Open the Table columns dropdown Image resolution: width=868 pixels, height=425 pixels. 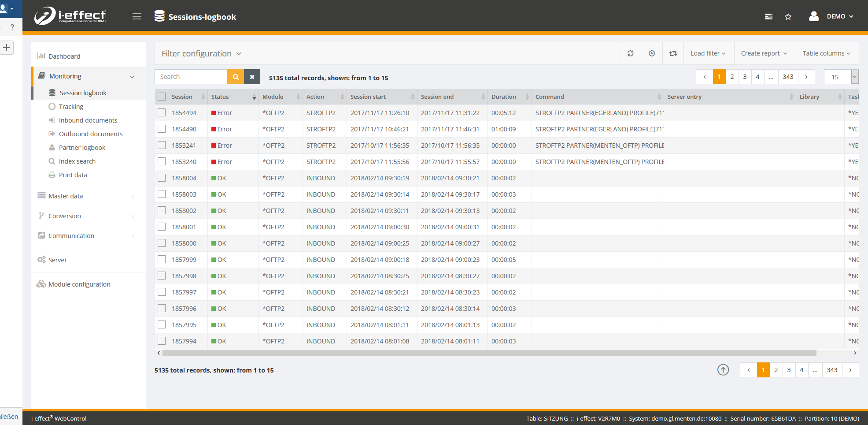(826, 53)
